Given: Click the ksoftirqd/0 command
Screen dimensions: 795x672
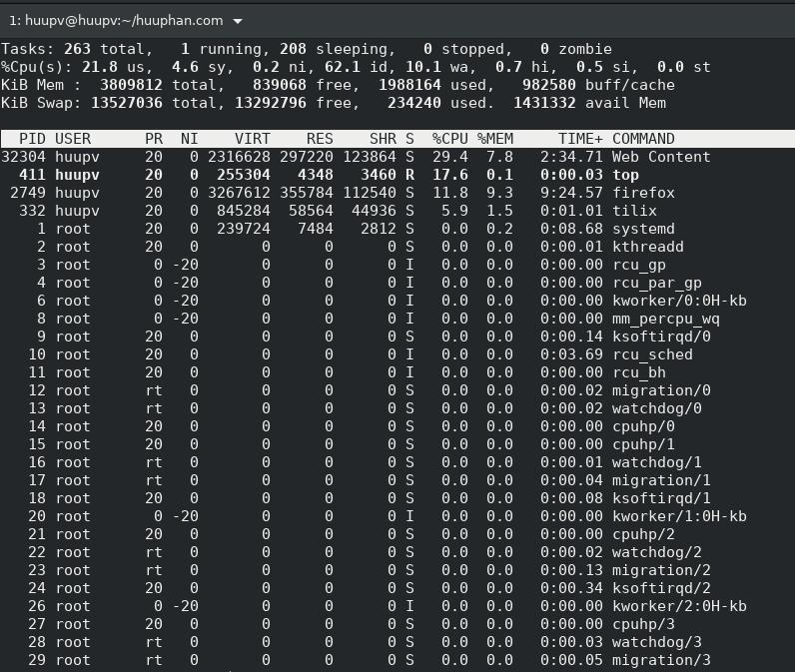Looking at the screenshot, I should (661, 337).
